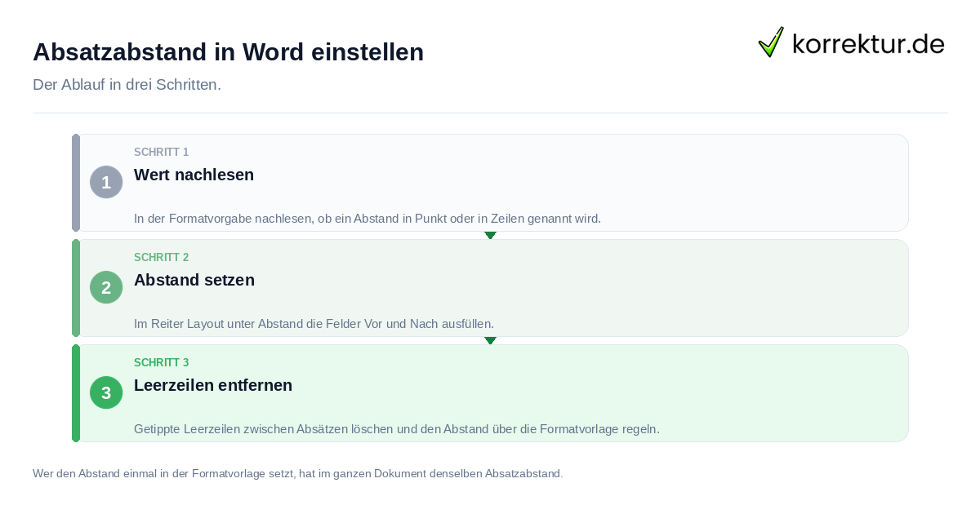Click the 'SCHRITT 1' label
Viewport: 980px width, 514px height.
click(162, 152)
